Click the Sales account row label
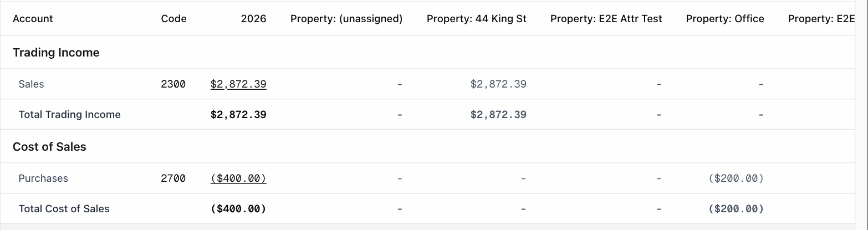Screen dimensions: 868x230 coord(31,84)
